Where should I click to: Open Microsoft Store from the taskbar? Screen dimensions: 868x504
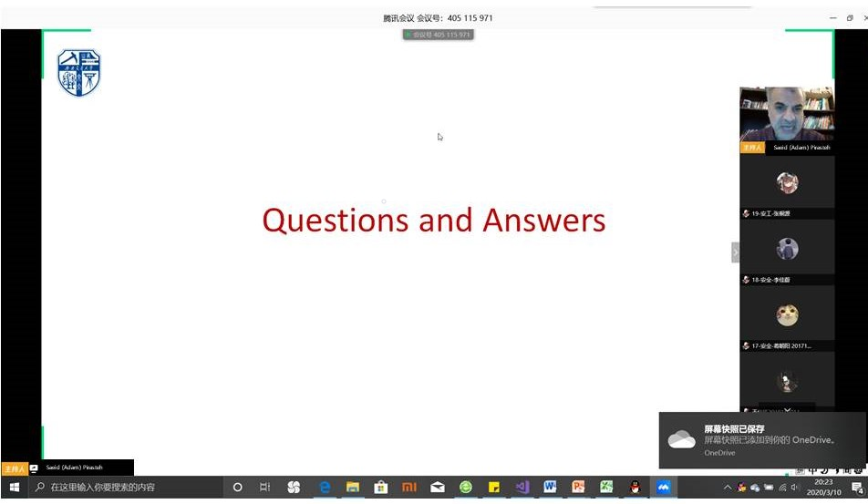(381, 488)
